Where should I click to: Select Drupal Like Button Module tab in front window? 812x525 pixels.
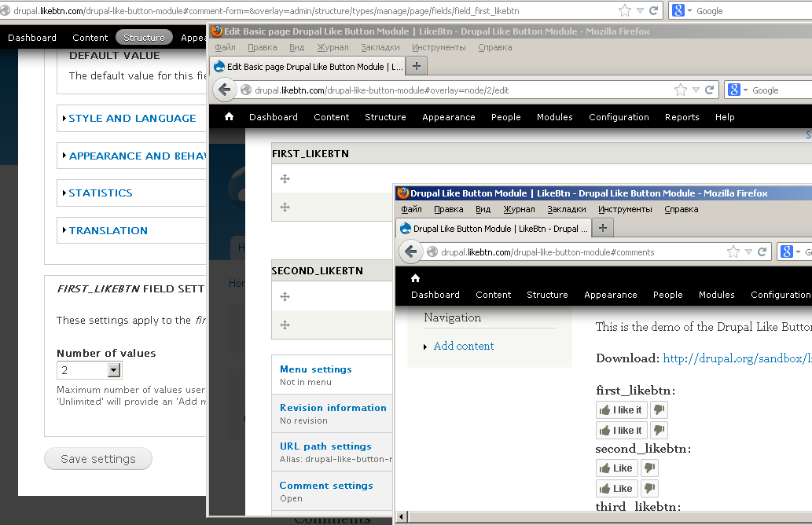pos(494,229)
